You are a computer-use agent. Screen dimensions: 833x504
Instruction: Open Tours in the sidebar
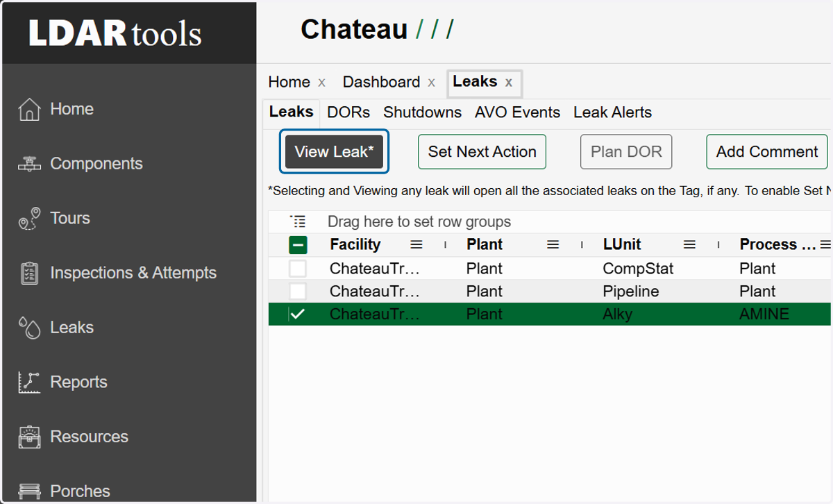(70, 218)
